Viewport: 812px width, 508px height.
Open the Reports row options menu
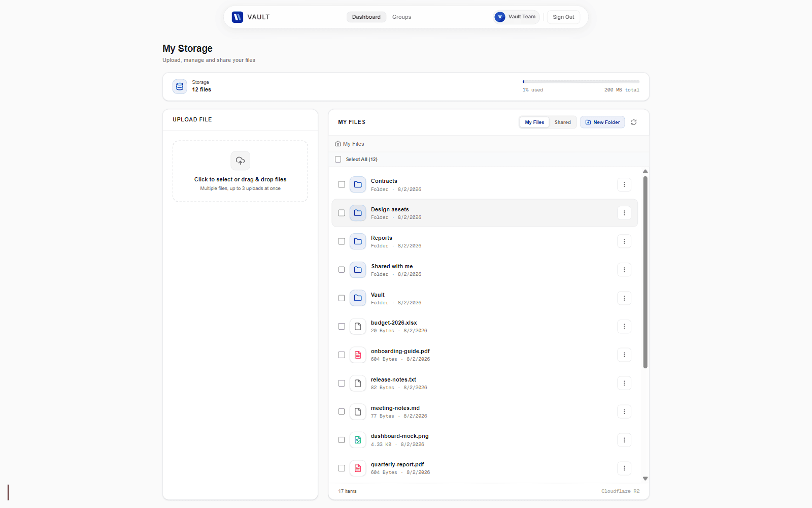(x=624, y=241)
